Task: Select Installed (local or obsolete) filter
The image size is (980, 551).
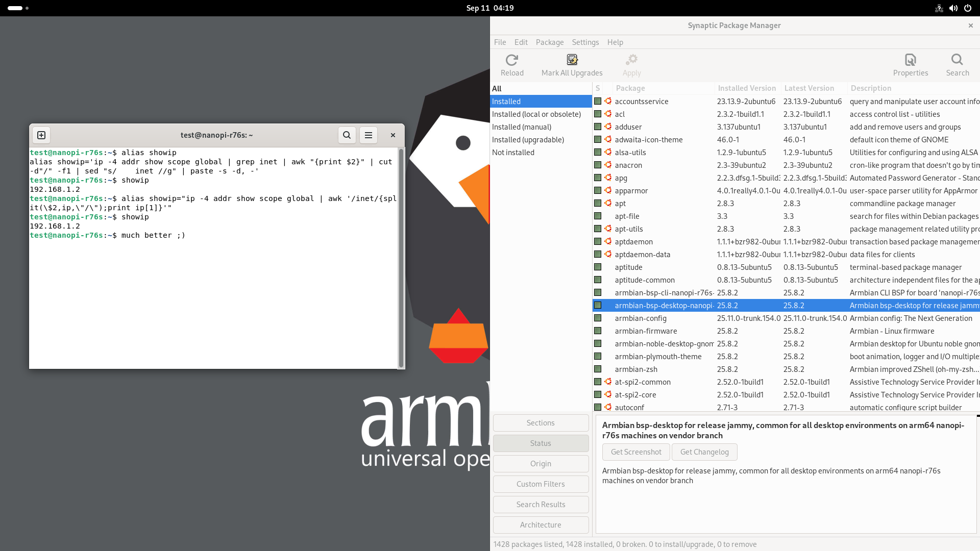Action: tap(541, 114)
